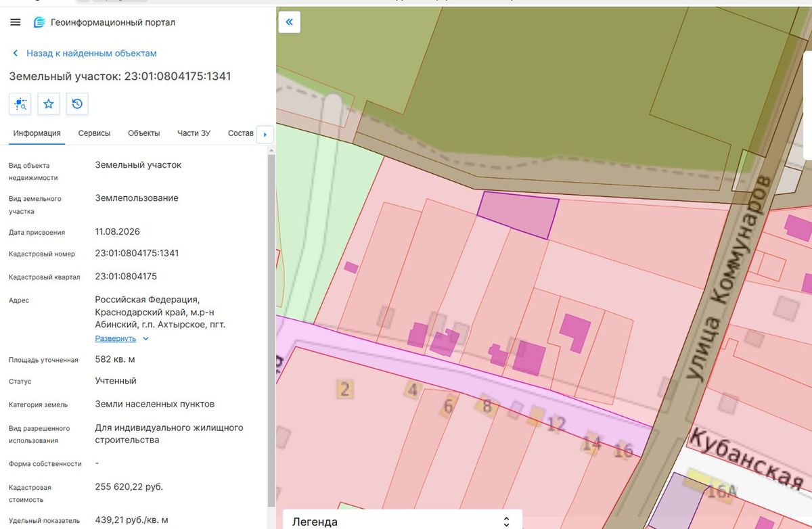
Task: Switch to the Сервисы tab
Action: pos(94,133)
